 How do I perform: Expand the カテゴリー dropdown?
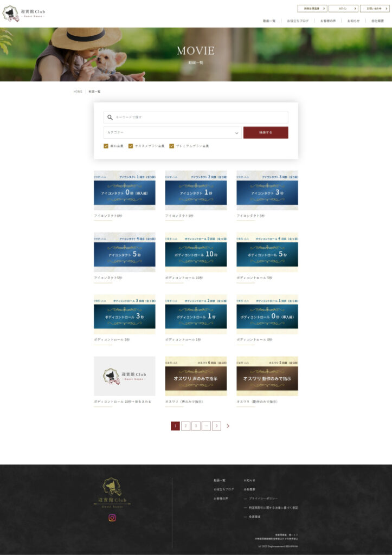[172, 133]
